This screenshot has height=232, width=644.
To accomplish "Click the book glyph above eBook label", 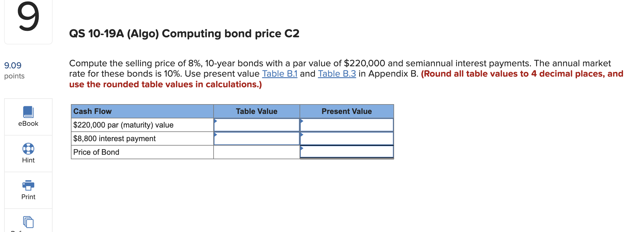I will (x=28, y=112).
